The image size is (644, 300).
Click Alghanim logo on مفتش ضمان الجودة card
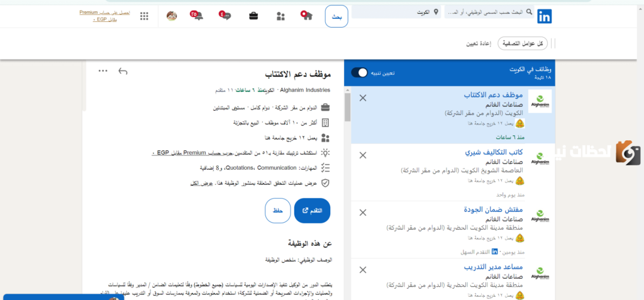tap(540, 216)
